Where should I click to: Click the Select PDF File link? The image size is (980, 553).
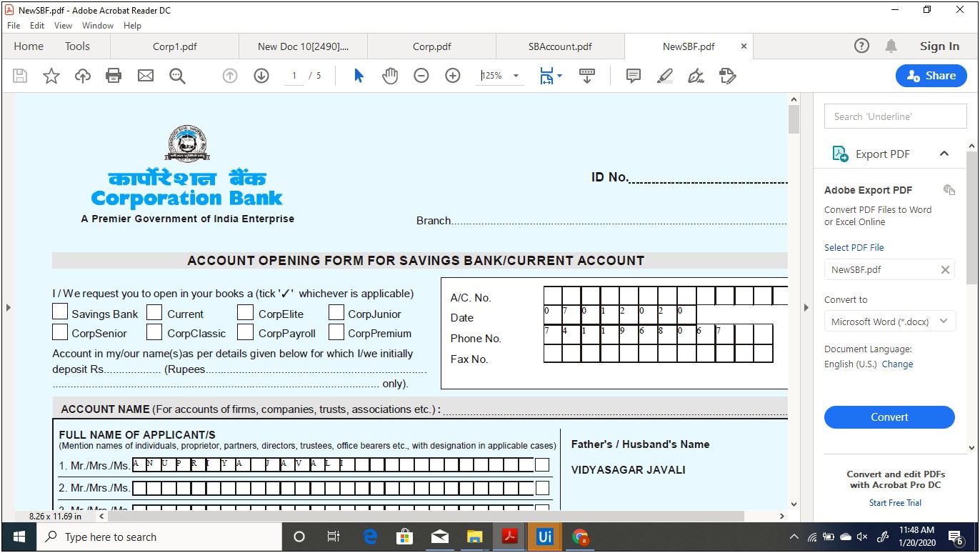(854, 247)
